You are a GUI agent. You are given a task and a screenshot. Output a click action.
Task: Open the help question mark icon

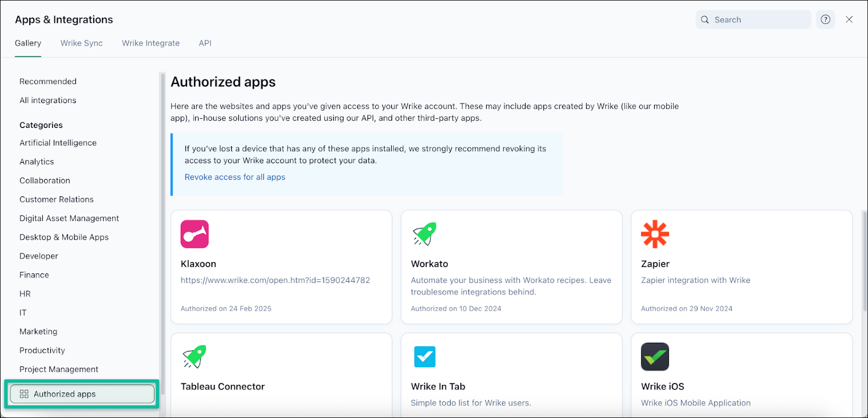(826, 20)
